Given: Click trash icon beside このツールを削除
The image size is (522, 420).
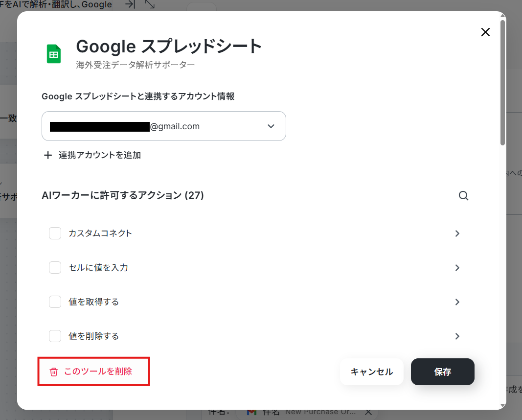Looking at the screenshot, I should click(x=54, y=372).
